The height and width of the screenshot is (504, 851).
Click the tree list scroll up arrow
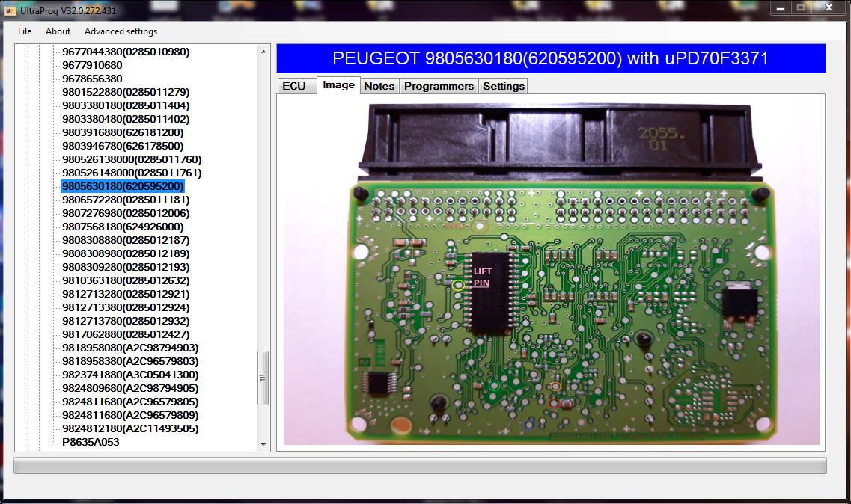pyautogui.click(x=263, y=52)
